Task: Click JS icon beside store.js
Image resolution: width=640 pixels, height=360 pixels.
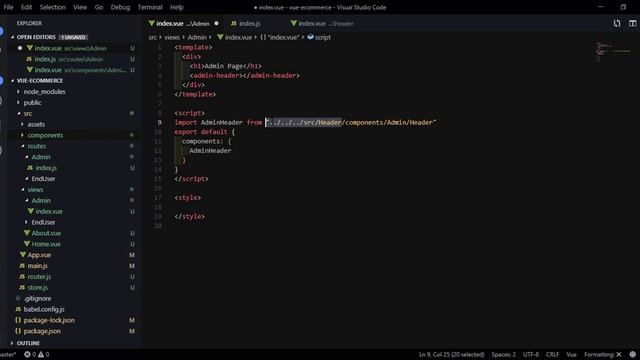Action: pos(22,287)
